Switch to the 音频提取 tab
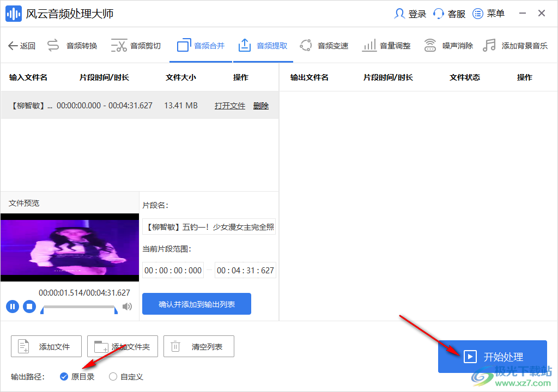The height and width of the screenshot is (392, 558). (263, 45)
